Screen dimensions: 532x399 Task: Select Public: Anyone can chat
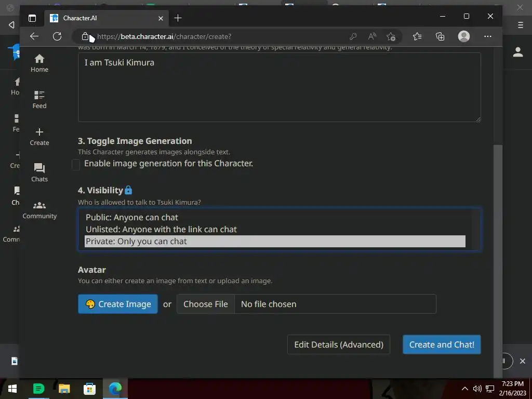pos(275,218)
